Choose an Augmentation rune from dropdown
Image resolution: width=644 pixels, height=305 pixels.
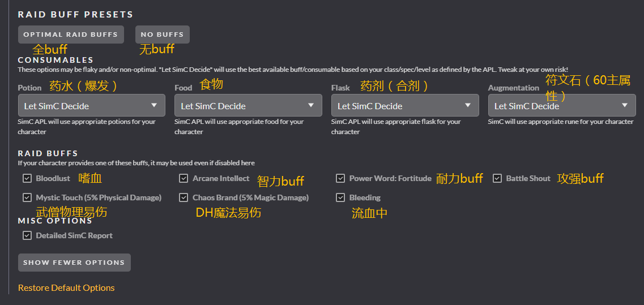(x=561, y=106)
